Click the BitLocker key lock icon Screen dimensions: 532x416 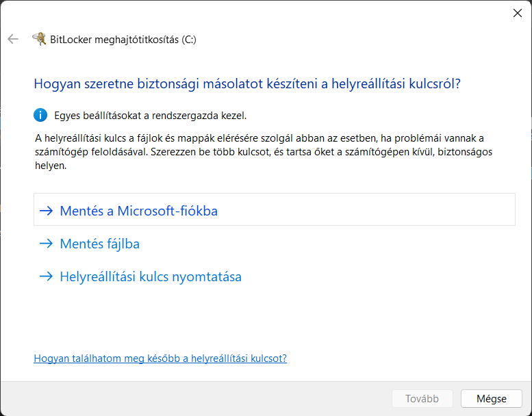click(39, 39)
